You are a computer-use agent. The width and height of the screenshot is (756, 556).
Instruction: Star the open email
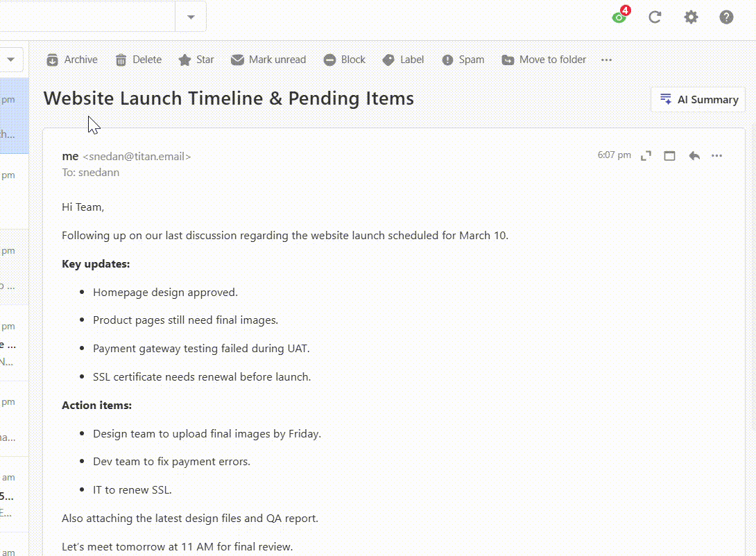coord(196,60)
